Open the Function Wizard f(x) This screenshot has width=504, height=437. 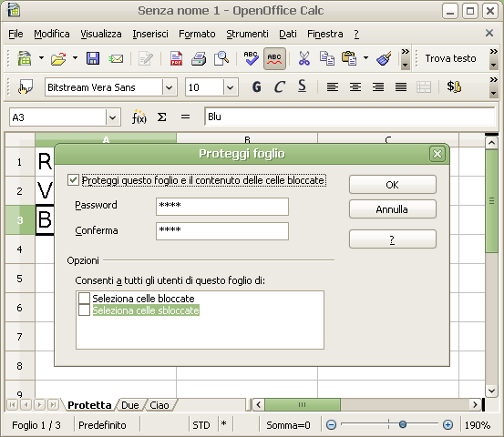139,117
